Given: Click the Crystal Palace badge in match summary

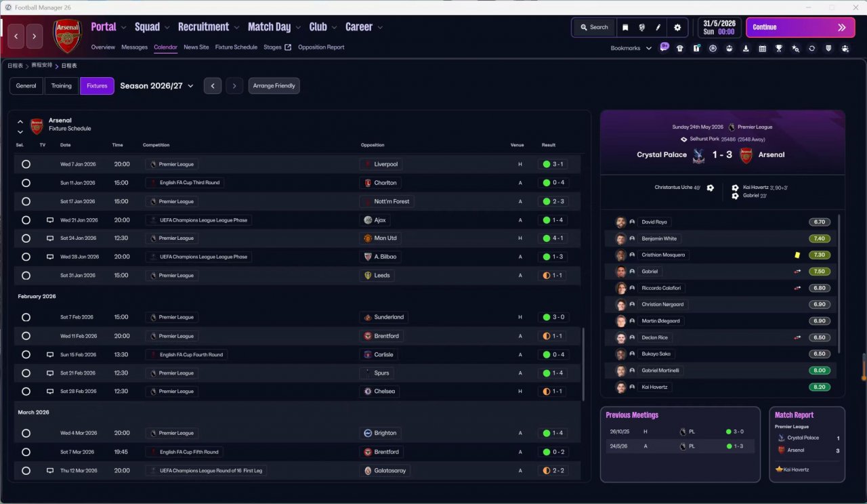Looking at the screenshot, I should click(x=700, y=155).
